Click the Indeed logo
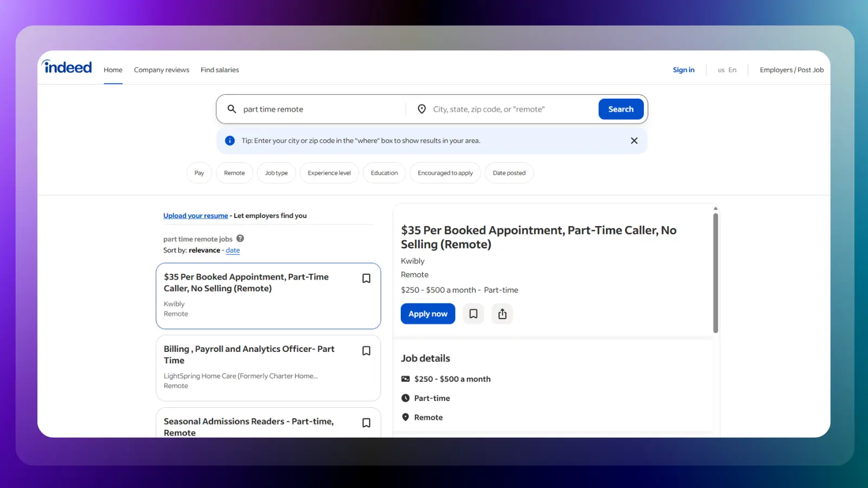 coord(67,67)
